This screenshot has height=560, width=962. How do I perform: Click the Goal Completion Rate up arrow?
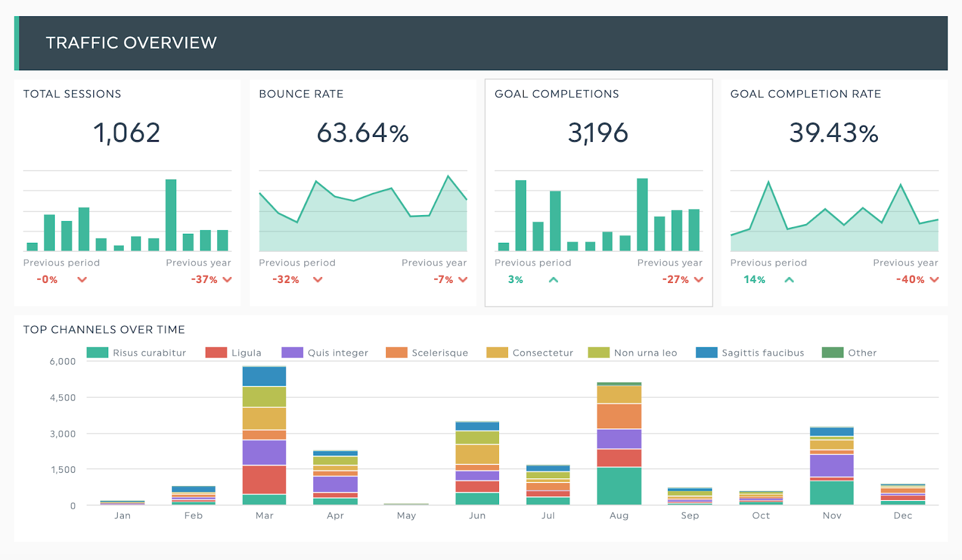pyautogui.click(x=789, y=279)
